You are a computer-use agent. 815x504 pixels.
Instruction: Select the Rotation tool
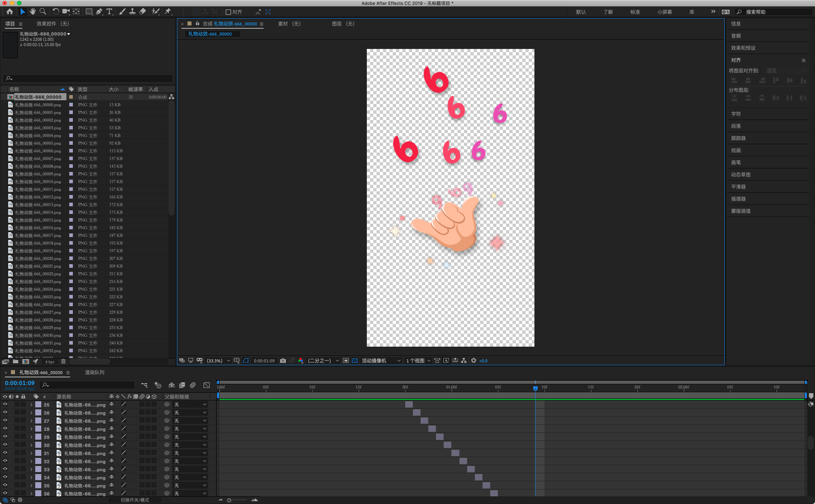coord(55,12)
